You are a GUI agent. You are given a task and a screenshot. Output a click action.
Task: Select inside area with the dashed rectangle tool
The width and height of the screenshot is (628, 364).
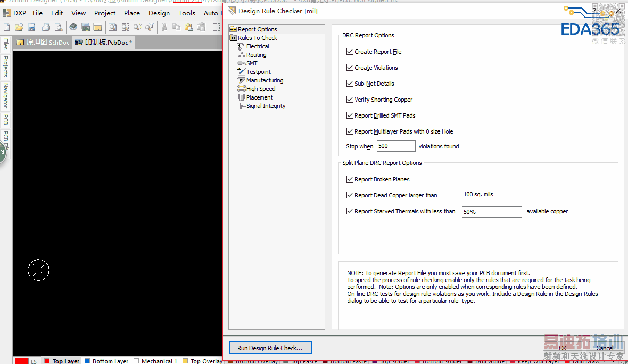(216, 27)
